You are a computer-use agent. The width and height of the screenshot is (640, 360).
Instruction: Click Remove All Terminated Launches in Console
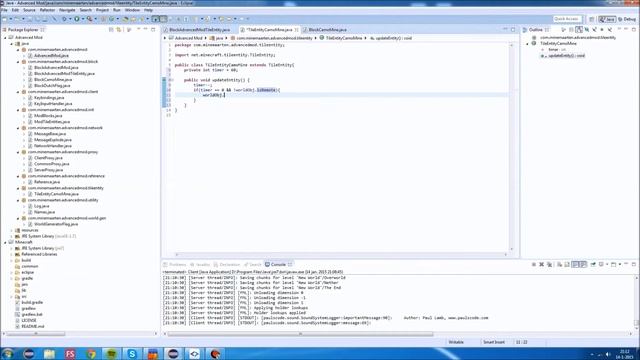coord(549,264)
